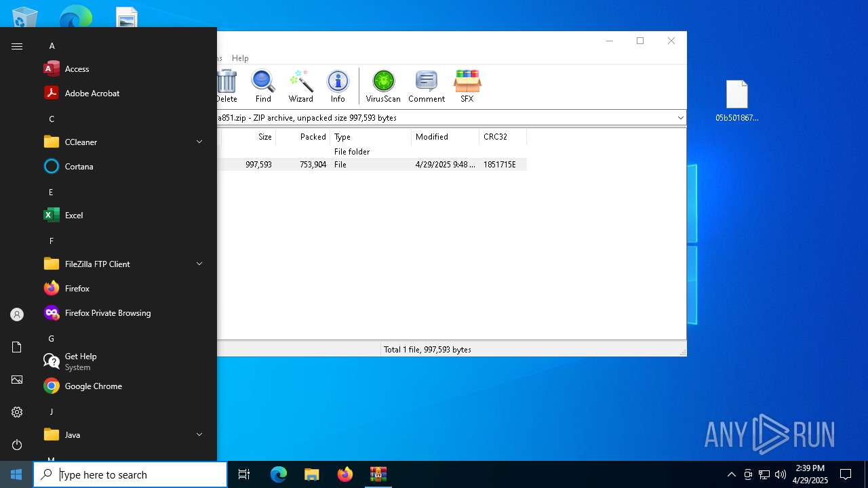Image resolution: width=868 pixels, height=488 pixels.
Task: Click the CRC32 value 1851715E
Action: [x=500, y=165]
